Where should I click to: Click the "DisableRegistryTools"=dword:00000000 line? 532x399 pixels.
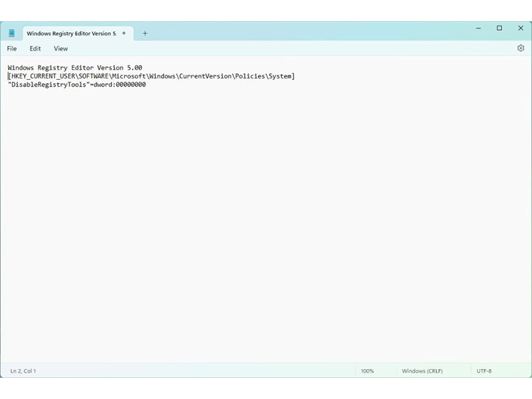76,84
